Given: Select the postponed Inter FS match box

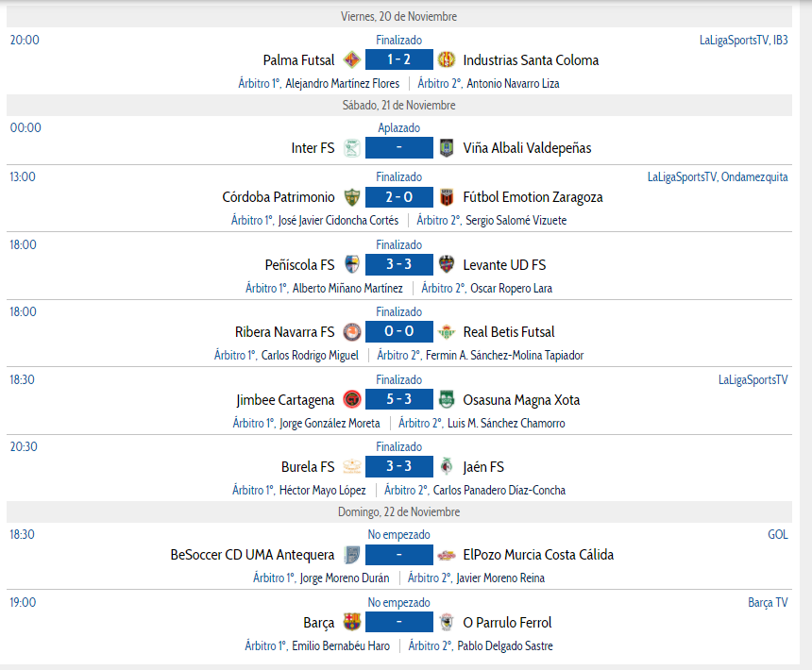Looking at the screenshot, I should (398, 147).
